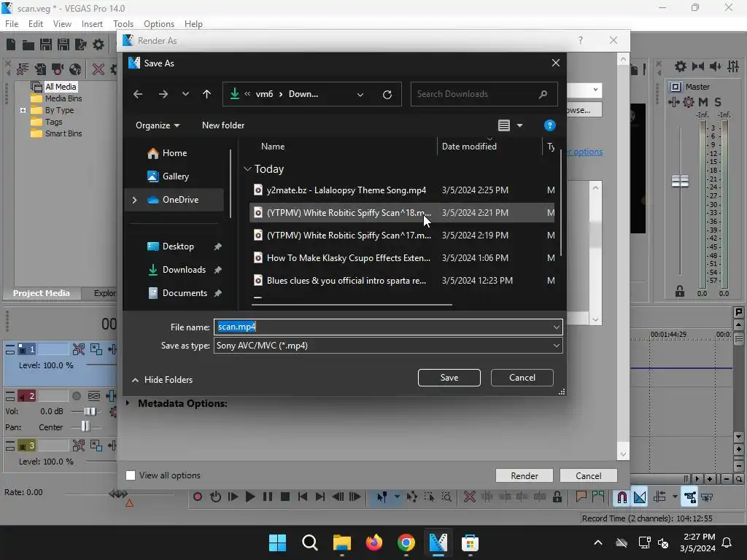The width and height of the screenshot is (747, 560).
Task: Click Extract Audio from CD icon
Action: (75, 69)
